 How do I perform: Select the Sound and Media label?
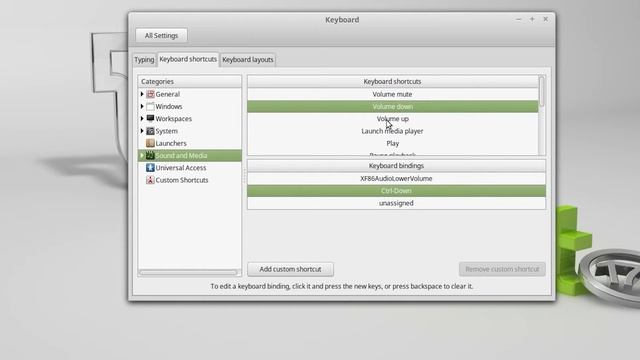click(181, 156)
